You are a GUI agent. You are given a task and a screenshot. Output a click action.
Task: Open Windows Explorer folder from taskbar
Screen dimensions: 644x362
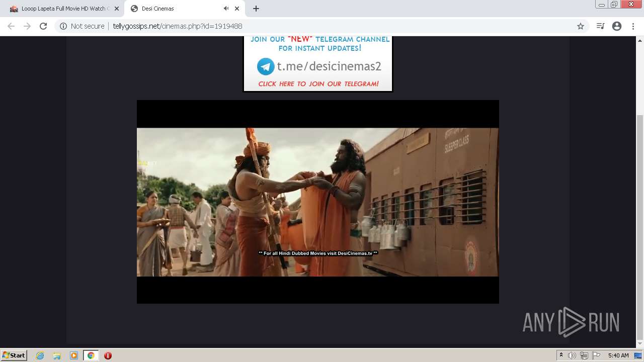click(57, 355)
